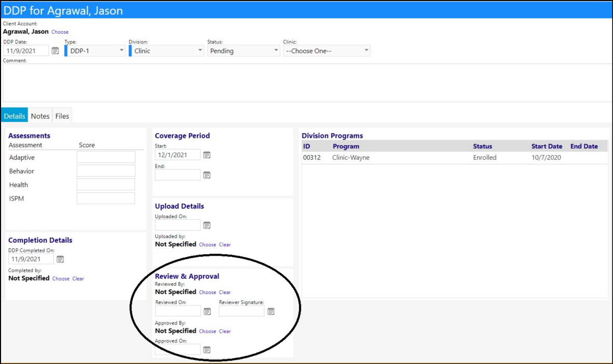Click the ISPM score field
This screenshot has height=364, width=613.
(106, 198)
